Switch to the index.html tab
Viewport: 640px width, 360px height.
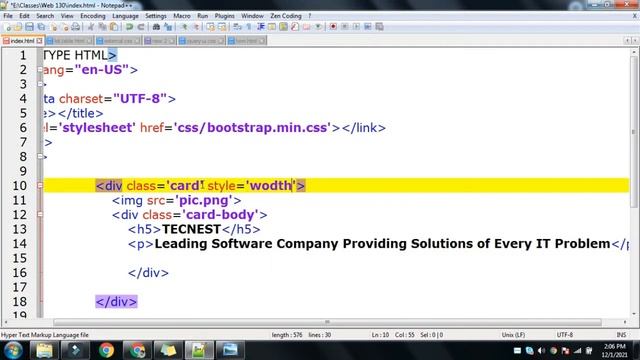click(x=22, y=41)
